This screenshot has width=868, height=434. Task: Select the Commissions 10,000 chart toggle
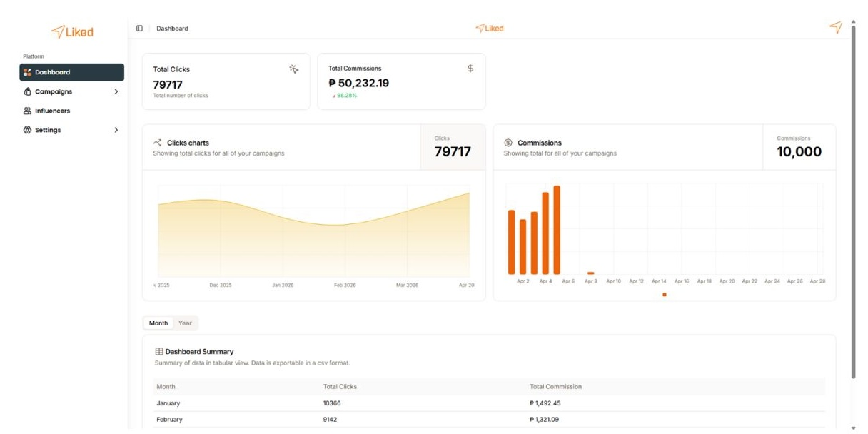799,147
